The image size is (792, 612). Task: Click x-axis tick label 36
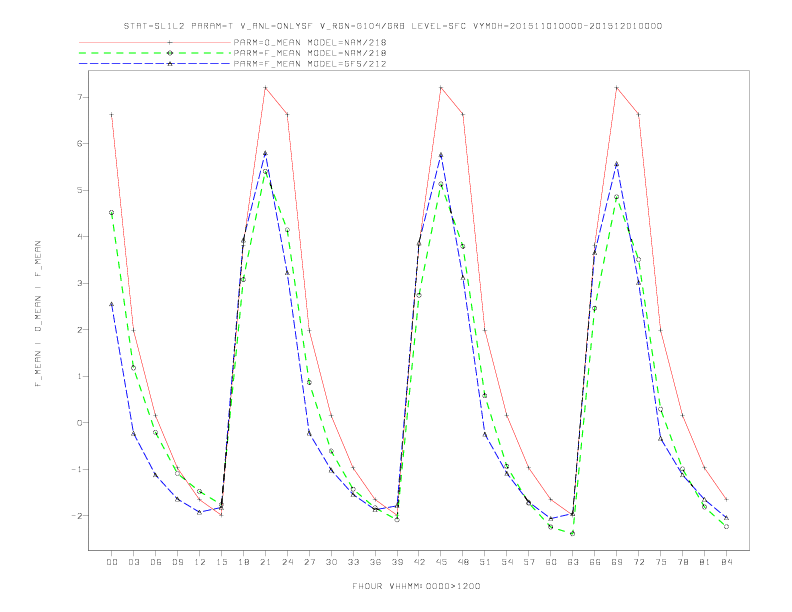pos(375,562)
